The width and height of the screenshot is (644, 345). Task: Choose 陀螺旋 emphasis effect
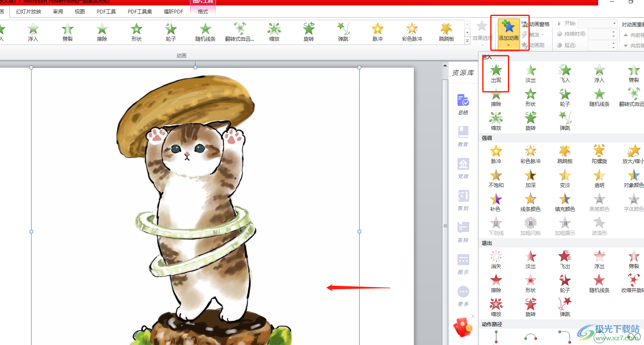pyautogui.click(x=599, y=154)
